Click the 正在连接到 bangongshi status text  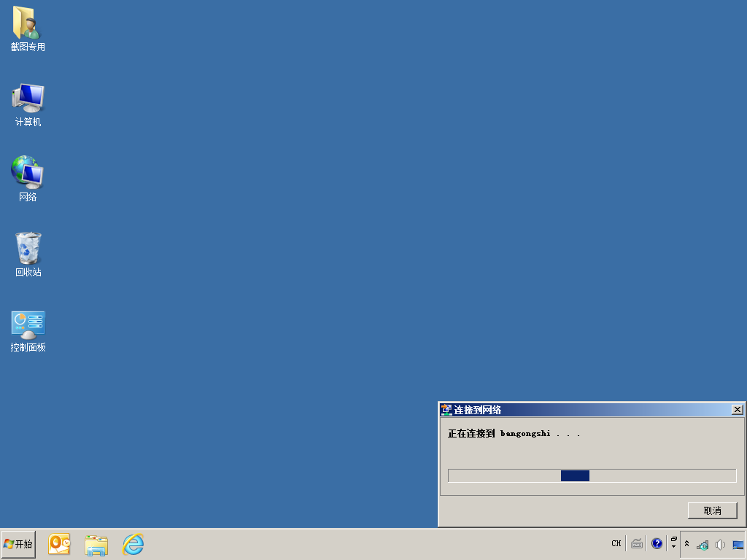pyautogui.click(x=514, y=433)
